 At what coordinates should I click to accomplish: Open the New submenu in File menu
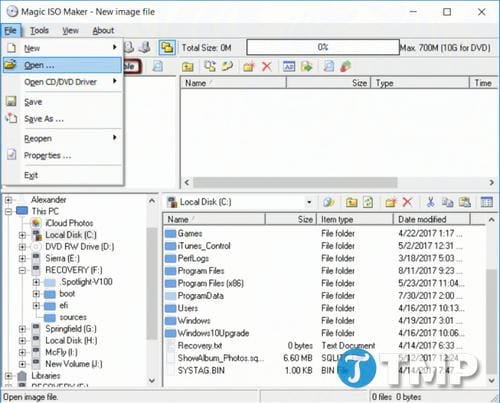[x=62, y=48]
